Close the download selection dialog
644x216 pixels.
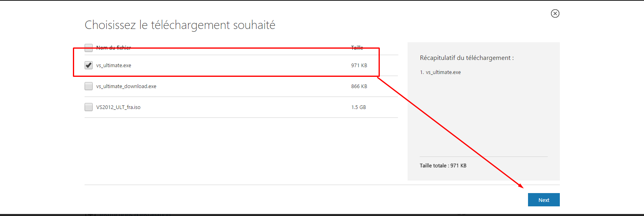pos(555,13)
